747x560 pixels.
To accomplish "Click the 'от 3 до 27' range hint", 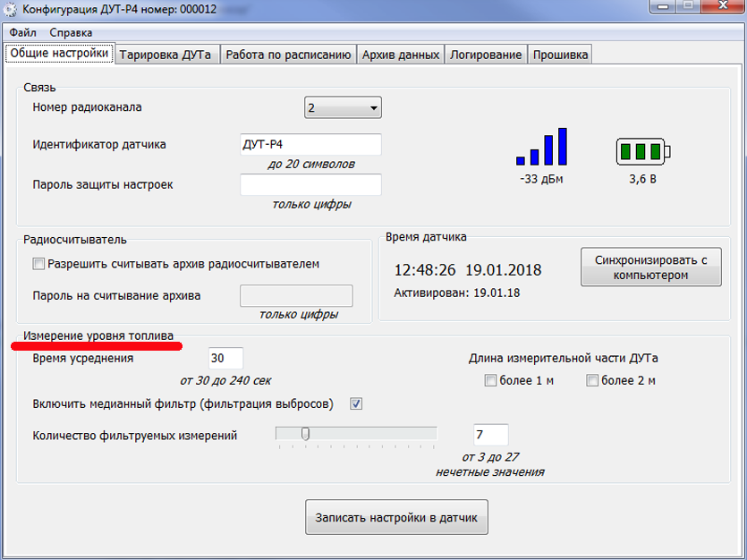I will [x=490, y=457].
